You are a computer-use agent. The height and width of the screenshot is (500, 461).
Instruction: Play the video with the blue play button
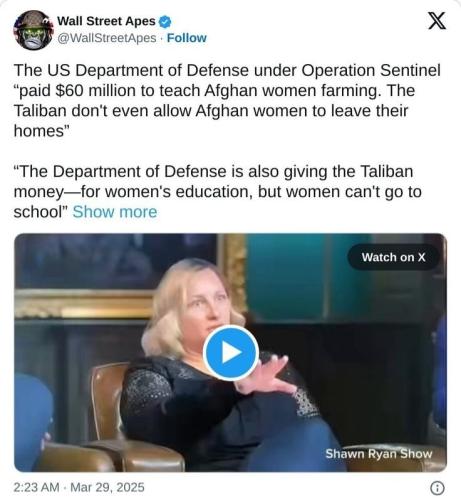[231, 353]
